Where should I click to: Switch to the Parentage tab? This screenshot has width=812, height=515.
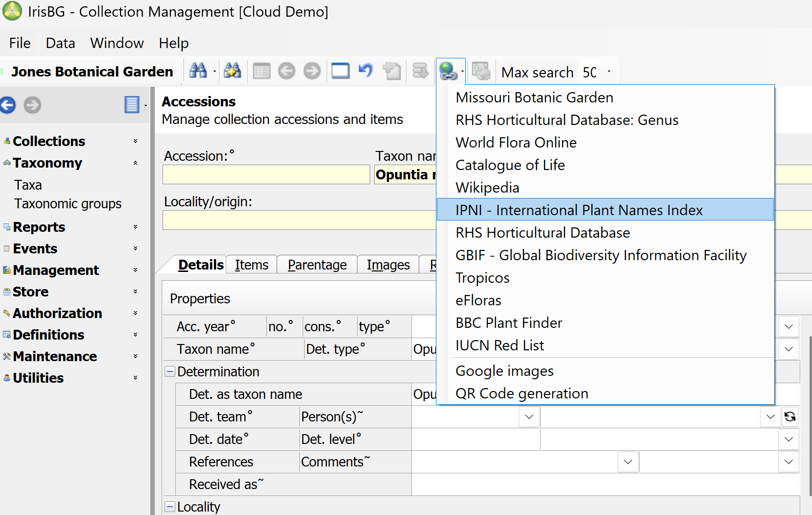(x=317, y=265)
